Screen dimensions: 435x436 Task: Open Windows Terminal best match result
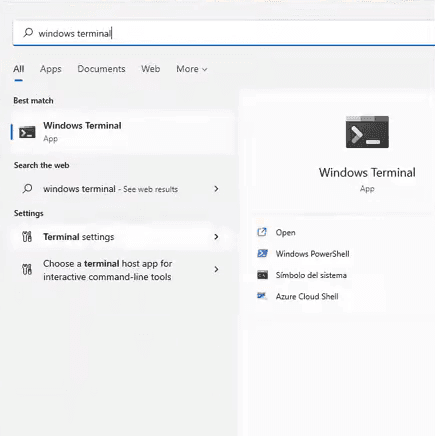click(123, 132)
